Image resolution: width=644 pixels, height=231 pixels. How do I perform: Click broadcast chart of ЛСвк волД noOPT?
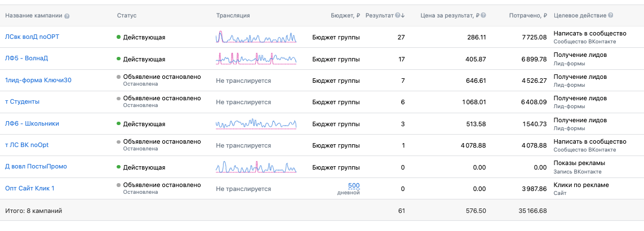click(x=256, y=37)
